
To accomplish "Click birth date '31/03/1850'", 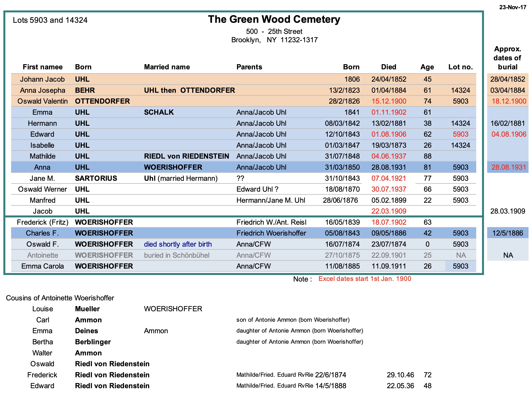I will coord(342,167).
